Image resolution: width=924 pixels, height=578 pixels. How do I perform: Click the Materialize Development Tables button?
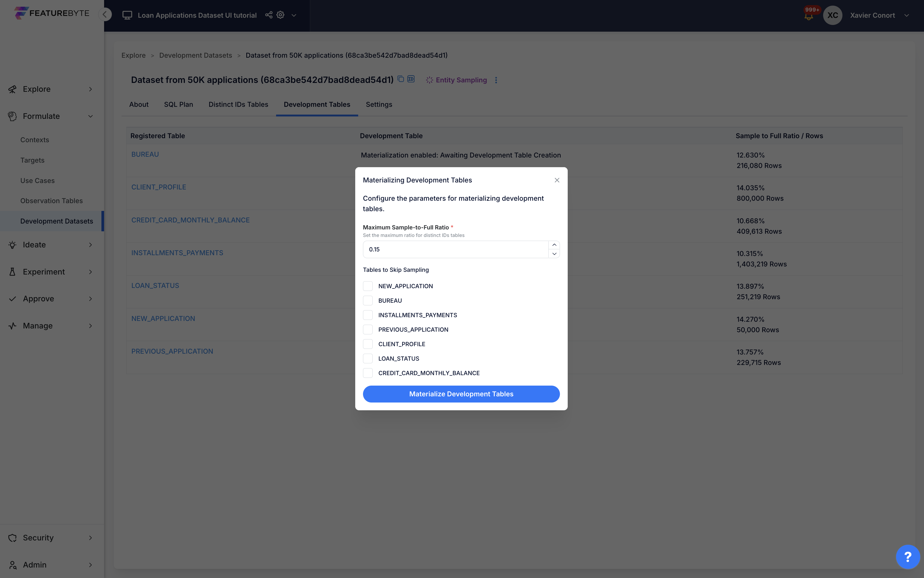pyautogui.click(x=461, y=394)
